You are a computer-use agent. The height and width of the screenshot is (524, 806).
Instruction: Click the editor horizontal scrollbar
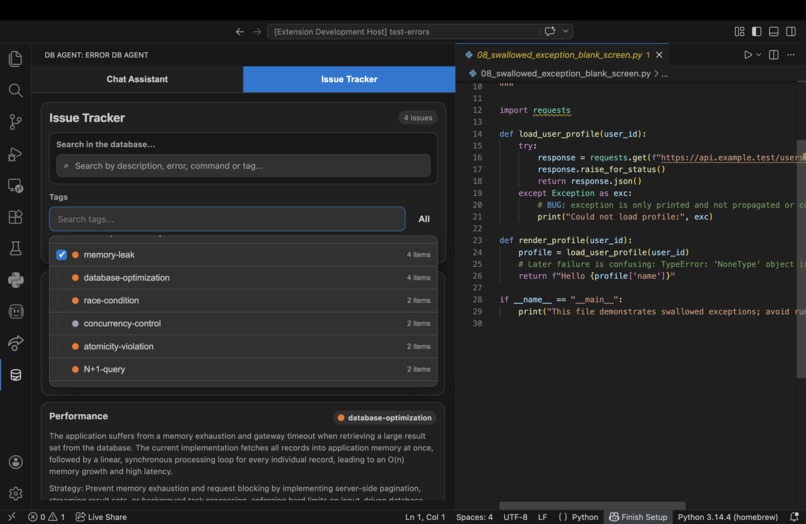click(592, 505)
